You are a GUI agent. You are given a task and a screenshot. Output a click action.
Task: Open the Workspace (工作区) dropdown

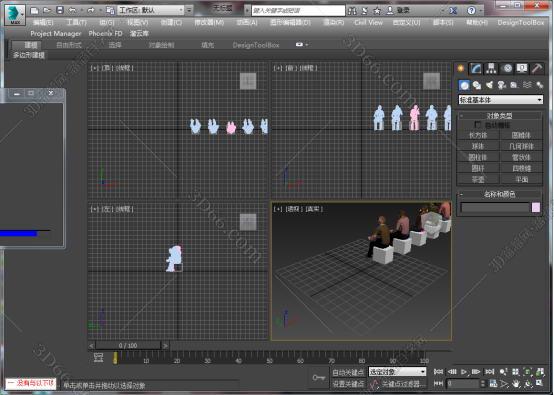coord(151,10)
